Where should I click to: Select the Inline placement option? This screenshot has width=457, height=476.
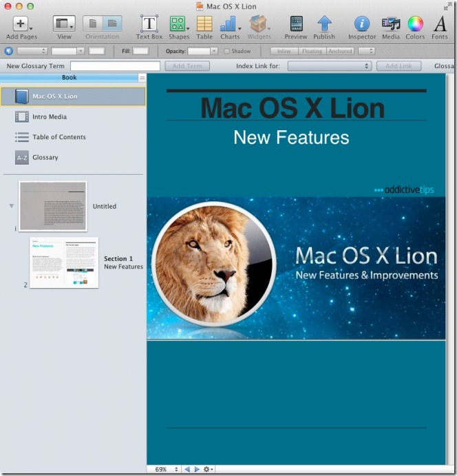(x=284, y=51)
